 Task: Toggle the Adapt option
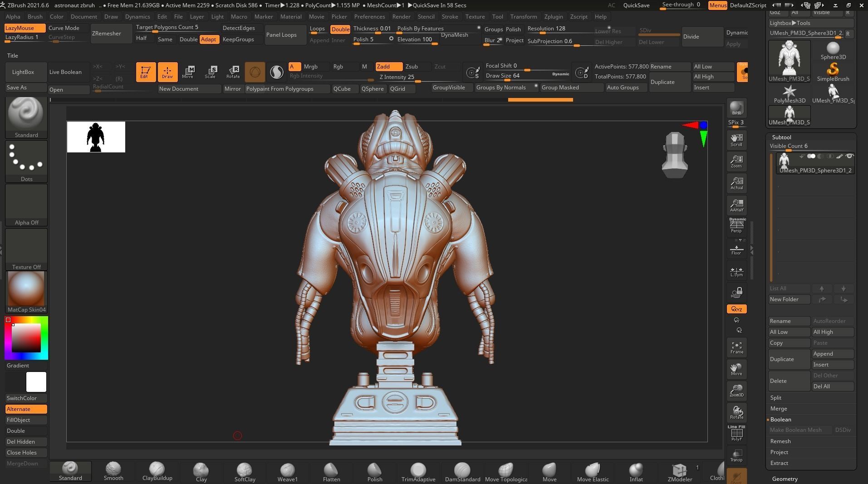pos(209,39)
